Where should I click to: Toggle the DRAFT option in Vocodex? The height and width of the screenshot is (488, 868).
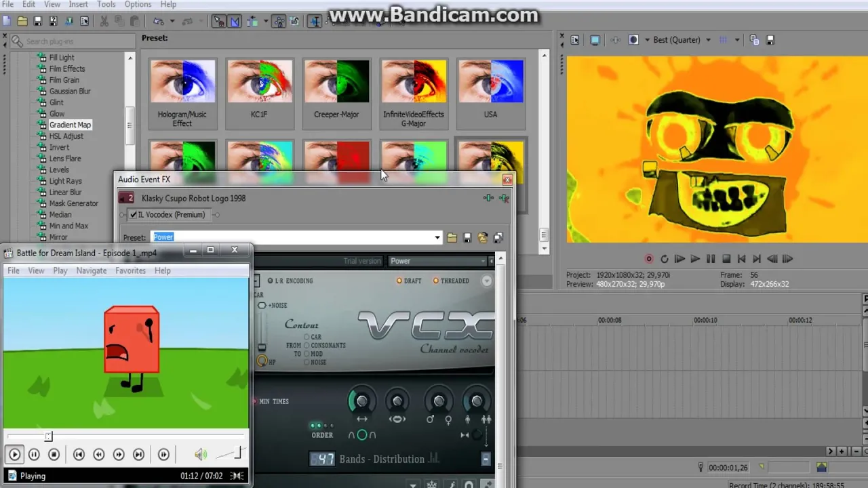pyautogui.click(x=409, y=281)
